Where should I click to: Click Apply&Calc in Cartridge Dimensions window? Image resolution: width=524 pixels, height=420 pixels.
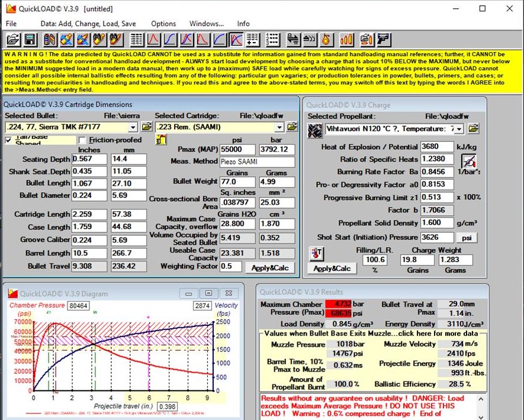coord(270,268)
